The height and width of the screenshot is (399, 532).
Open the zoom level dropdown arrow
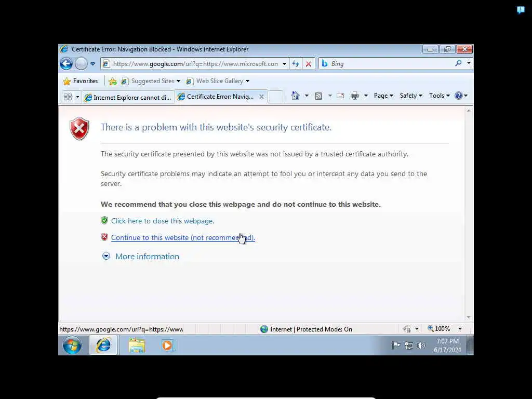coord(460,329)
